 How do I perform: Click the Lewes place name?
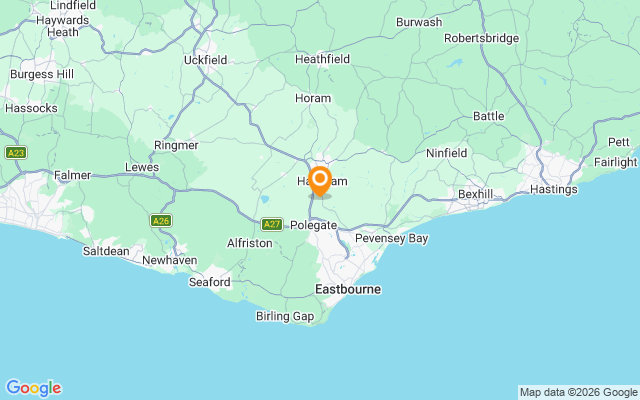[142, 167]
